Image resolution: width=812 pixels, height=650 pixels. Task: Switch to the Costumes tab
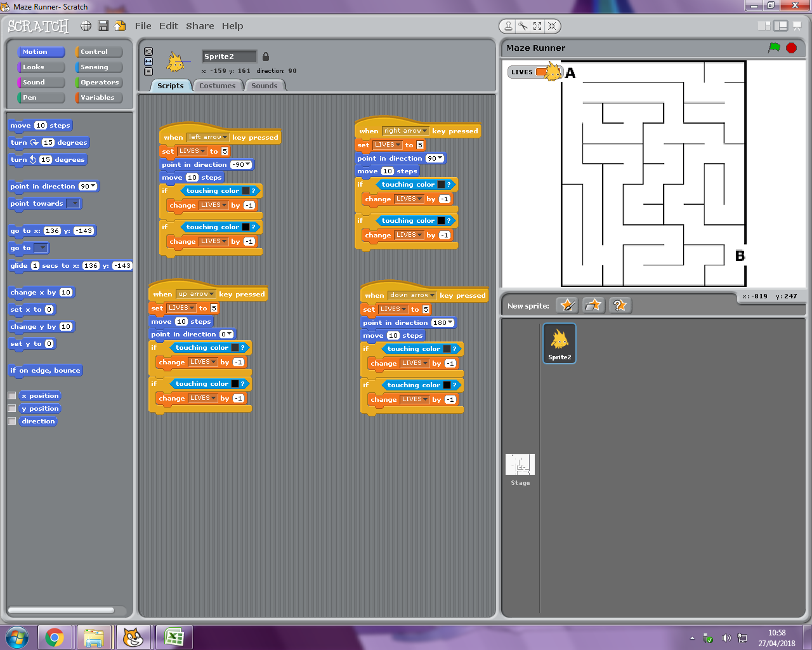click(x=218, y=86)
